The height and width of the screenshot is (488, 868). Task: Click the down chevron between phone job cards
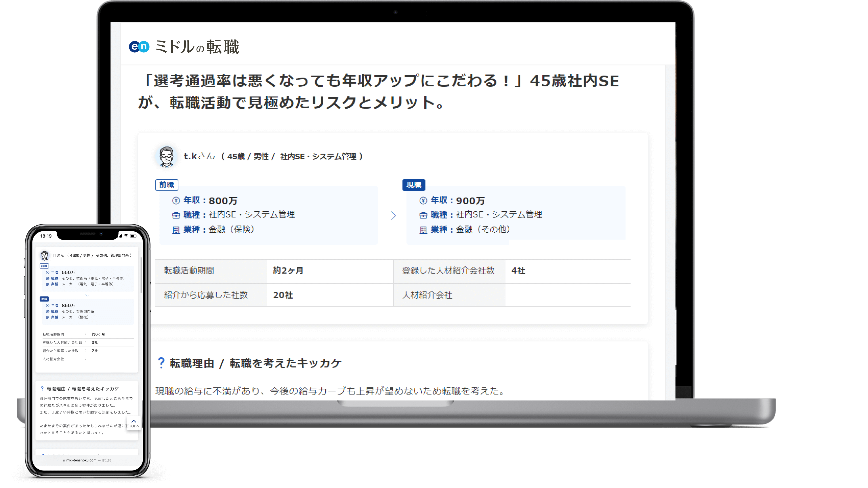[87, 295]
